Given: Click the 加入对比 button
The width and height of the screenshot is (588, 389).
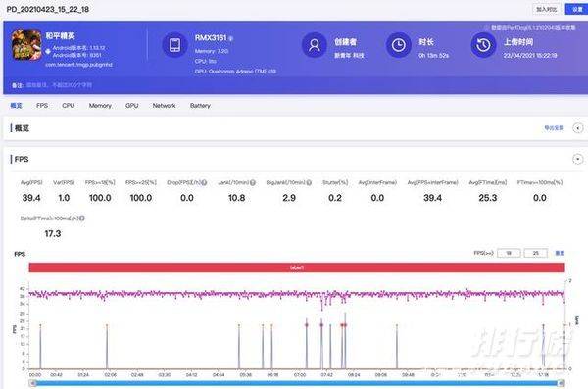Looking at the screenshot, I should pyautogui.click(x=547, y=10).
